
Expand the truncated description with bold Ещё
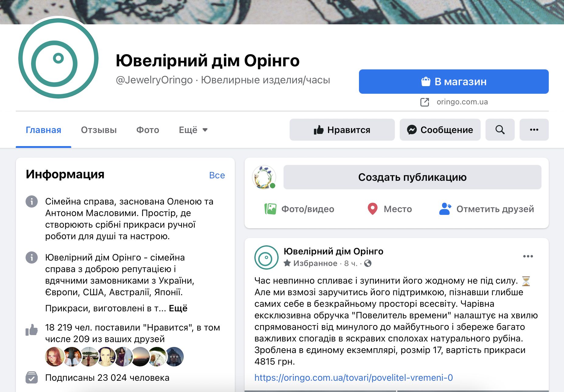[178, 308]
